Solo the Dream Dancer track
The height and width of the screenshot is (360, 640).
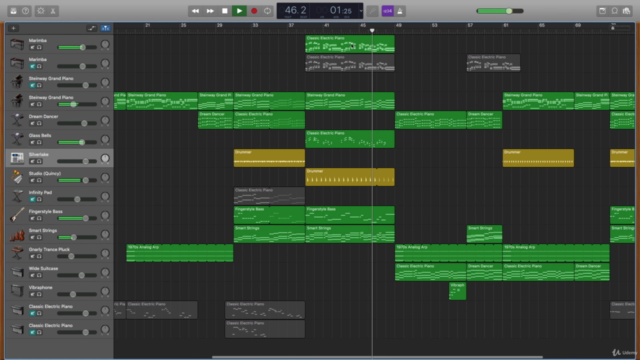39,123
